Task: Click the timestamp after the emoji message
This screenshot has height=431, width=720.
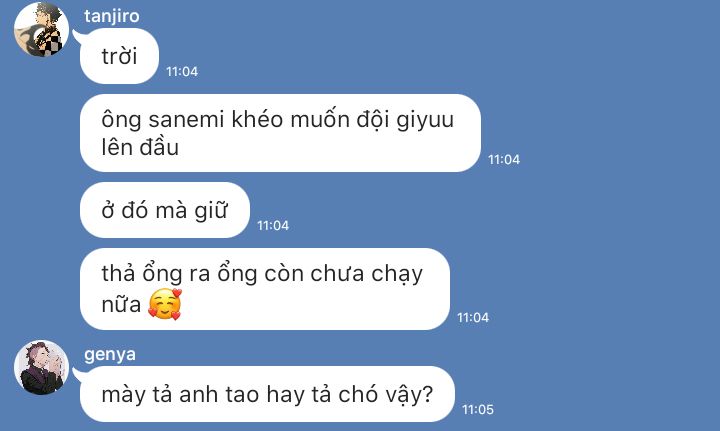Action: 473,318
